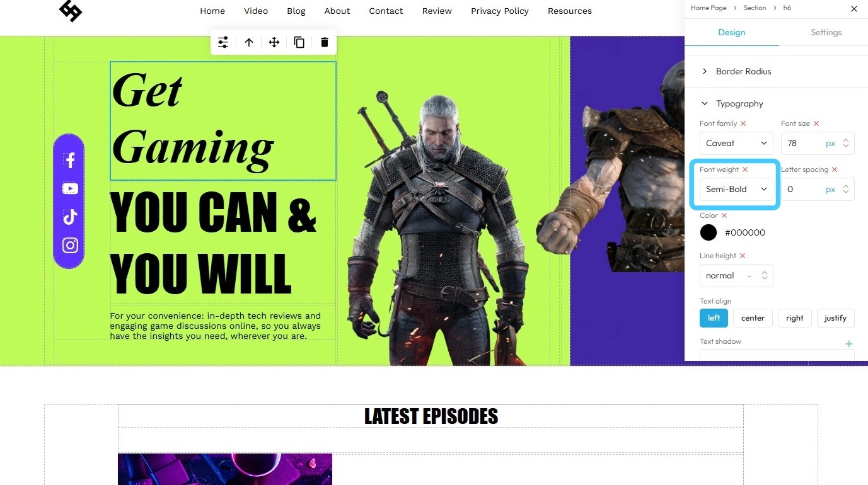Viewport: 868px width, 485px height.
Task: Change the Letter spacing px unit
Action: pyautogui.click(x=830, y=190)
